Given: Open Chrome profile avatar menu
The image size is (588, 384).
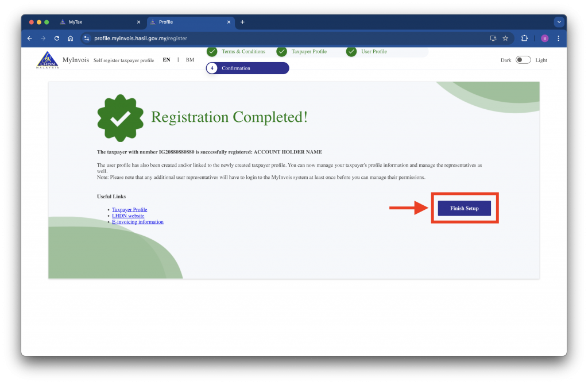Looking at the screenshot, I should pos(544,39).
